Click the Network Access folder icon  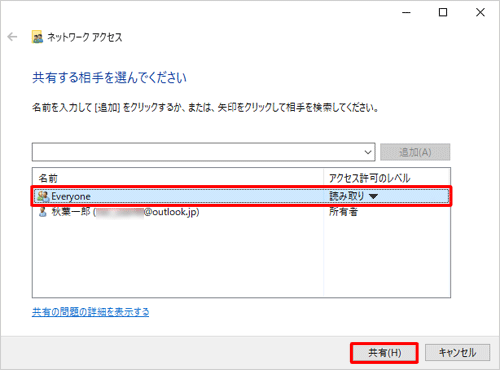coord(37,37)
